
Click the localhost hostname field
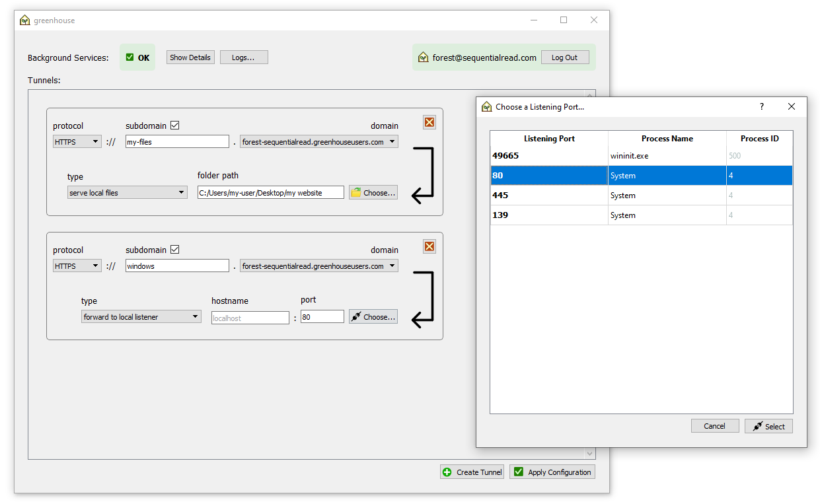pos(250,318)
